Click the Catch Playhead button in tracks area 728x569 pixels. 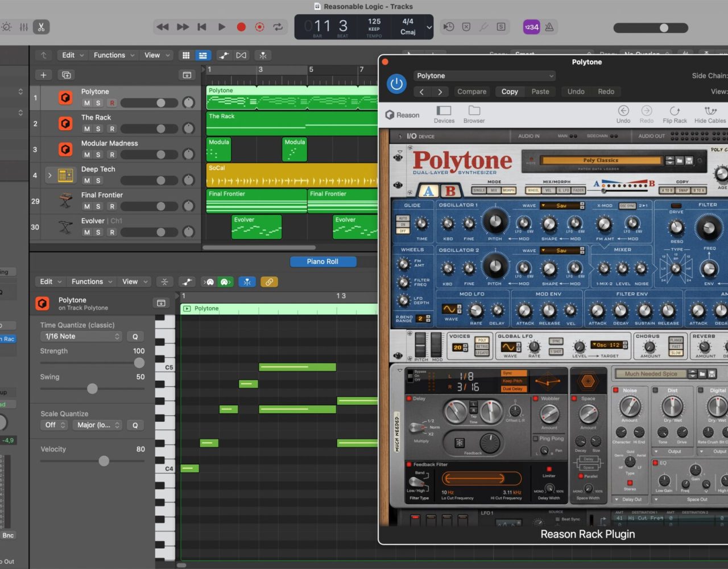click(263, 55)
